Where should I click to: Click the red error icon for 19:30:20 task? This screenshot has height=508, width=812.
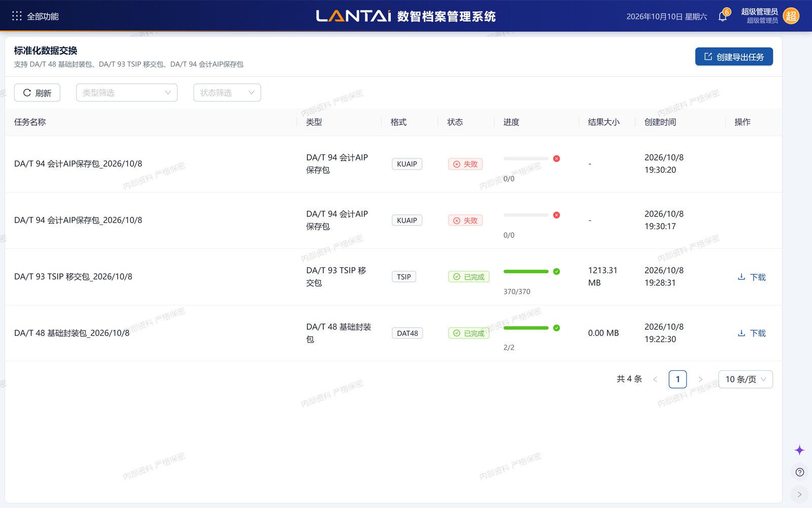pos(557,158)
